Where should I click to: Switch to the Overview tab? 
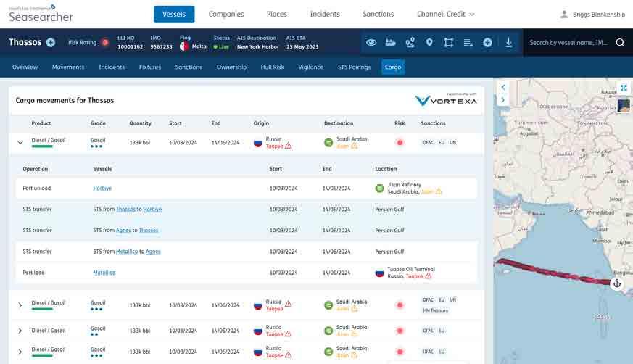tap(25, 67)
